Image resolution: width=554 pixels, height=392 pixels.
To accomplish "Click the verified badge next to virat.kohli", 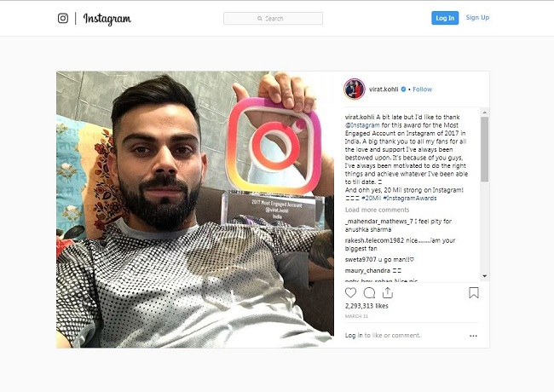I will coord(403,89).
